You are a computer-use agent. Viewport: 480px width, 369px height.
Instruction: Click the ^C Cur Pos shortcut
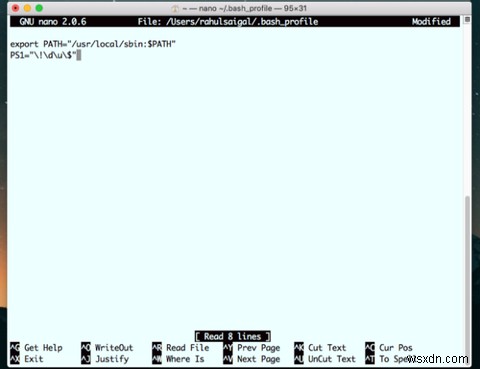click(x=389, y=348)
